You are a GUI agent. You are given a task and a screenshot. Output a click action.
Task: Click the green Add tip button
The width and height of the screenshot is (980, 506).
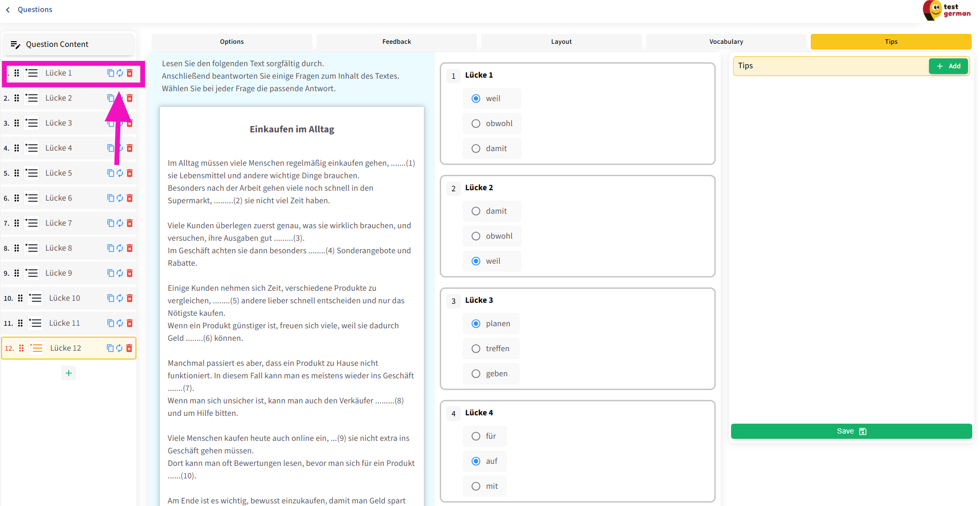pyautogui.click(x=948, y=66)
